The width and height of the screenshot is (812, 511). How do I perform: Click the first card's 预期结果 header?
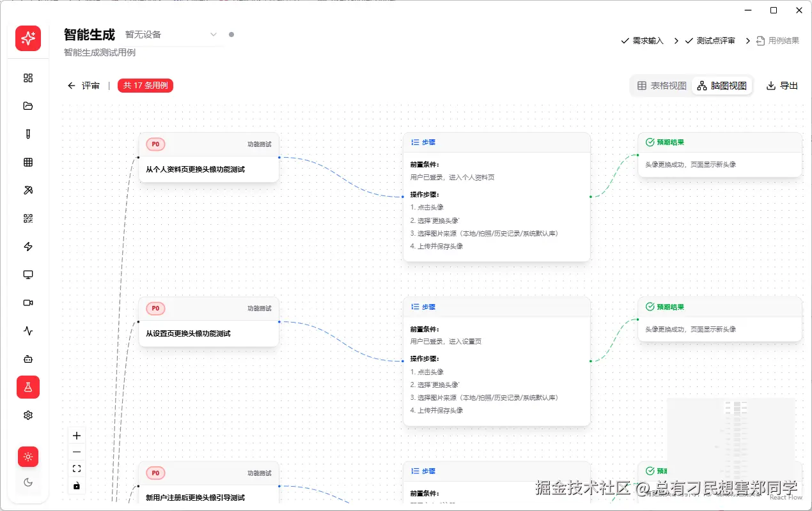pos(720,142)
